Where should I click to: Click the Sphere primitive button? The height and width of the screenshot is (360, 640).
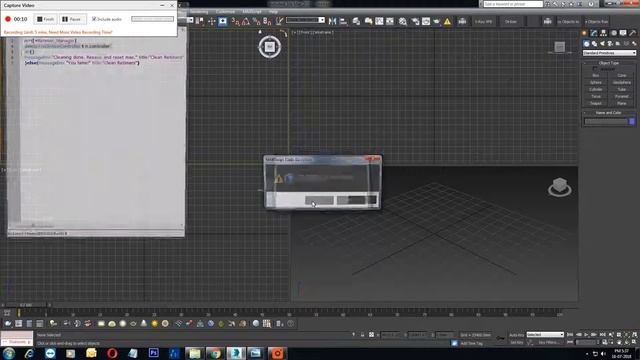(596, 82)
